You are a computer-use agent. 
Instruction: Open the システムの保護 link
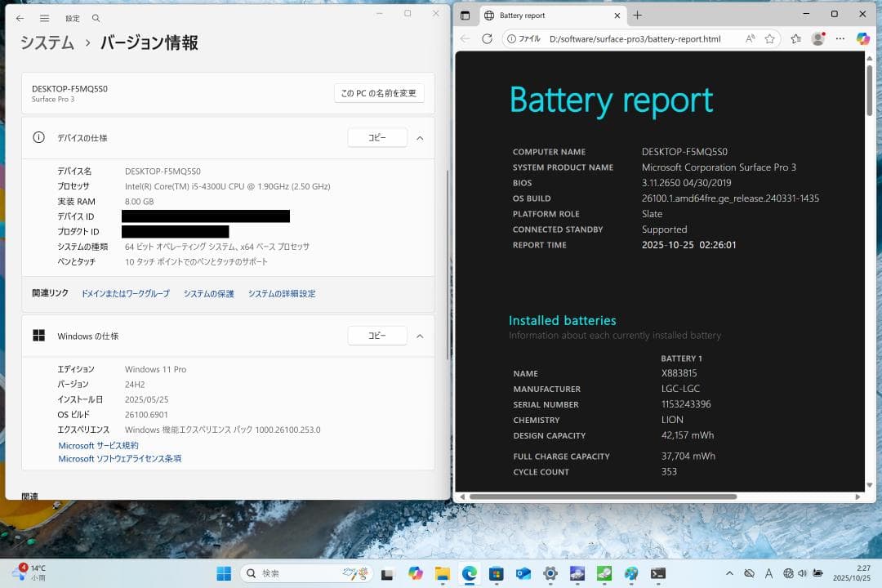pos(208,292)
